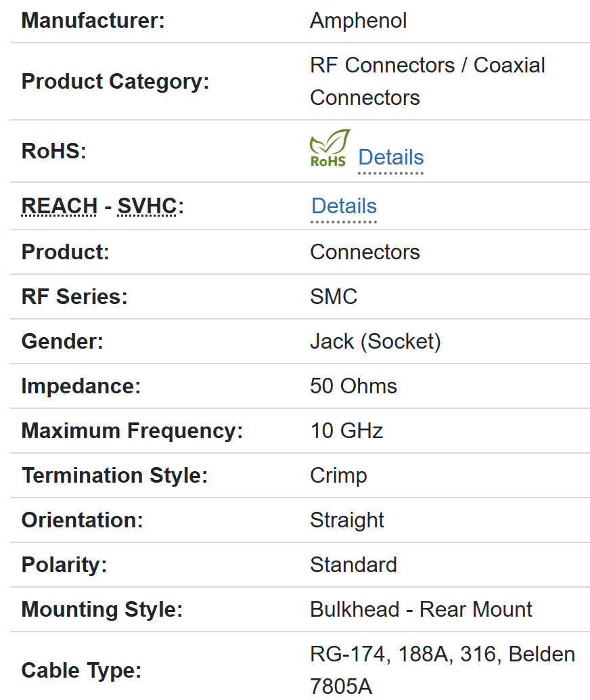Click the Connectors value in the Product row
590x700 pixels.
(x=365, y=252)
